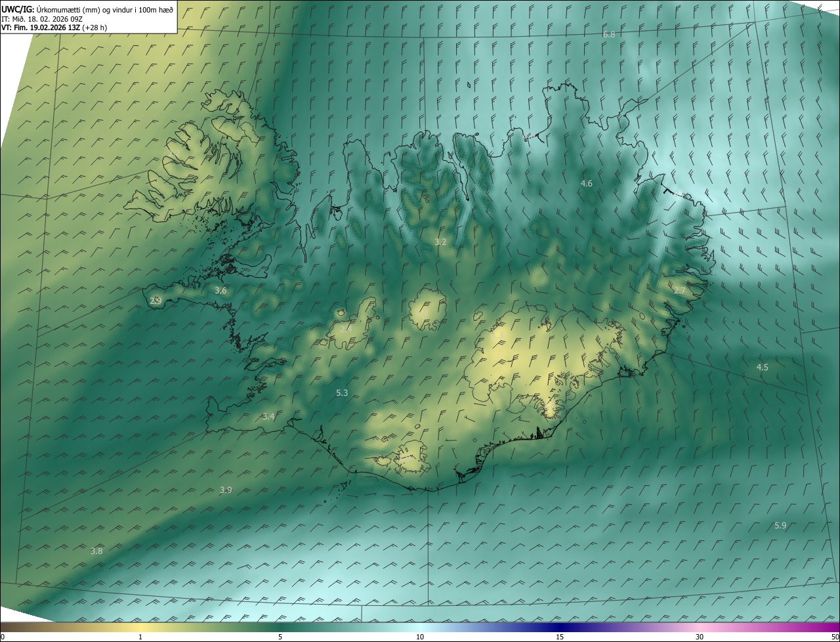Click the valid time line 'VT: Fim. 19.02.2026 13Z (+28 h)'
Image resolution: width=840 pixels, height=642 pixels.
pyautogui.click(x=54, y=28)
